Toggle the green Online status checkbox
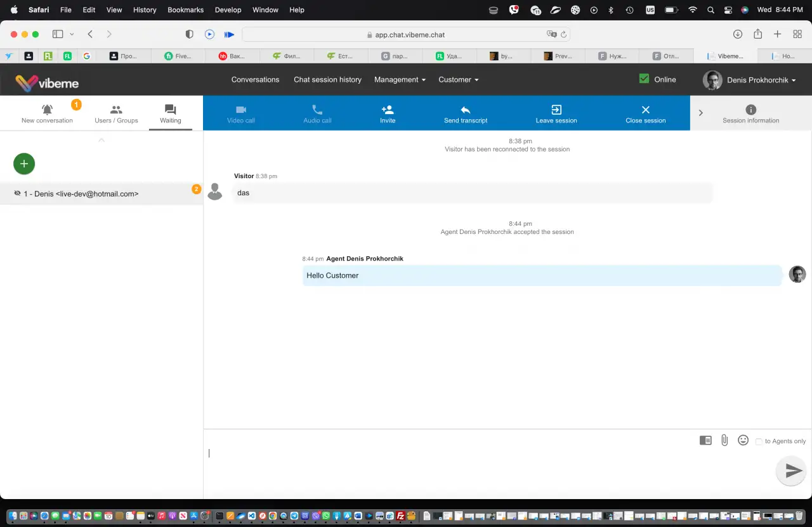This screenshot has width=812, height=527. [644, 79]
